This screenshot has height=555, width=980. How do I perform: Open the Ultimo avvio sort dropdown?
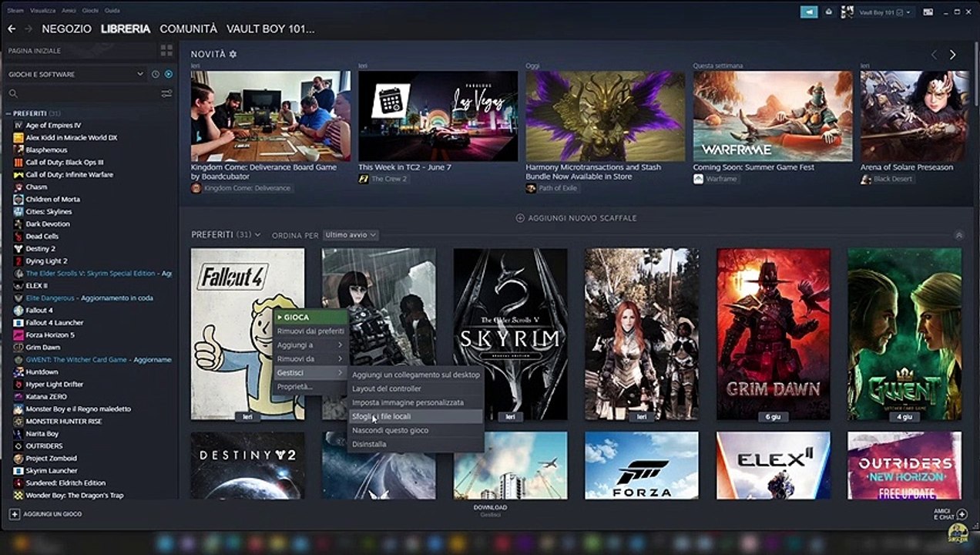[x=351, y=234]
